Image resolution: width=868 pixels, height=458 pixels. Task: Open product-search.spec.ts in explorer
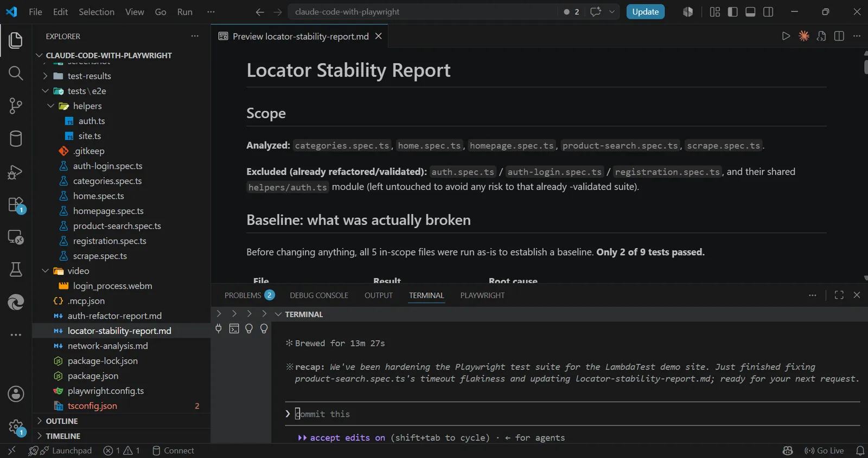tap(117, 226)
